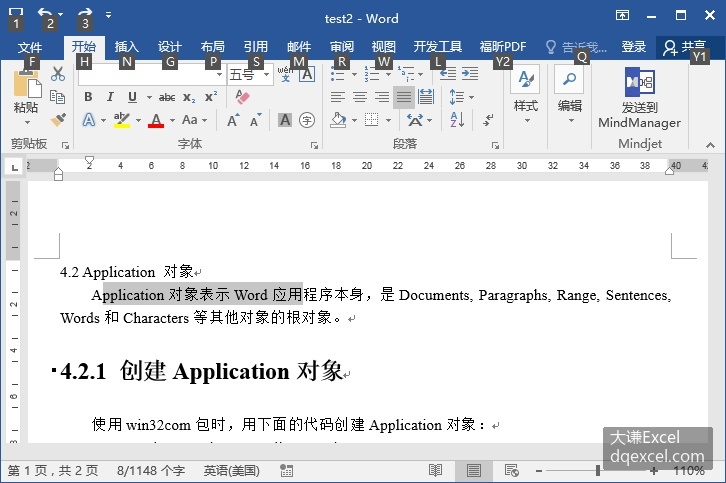The width and height of the screenshot is (726, 483).
Task: Decrease paragraph indent
Action: 448,74
